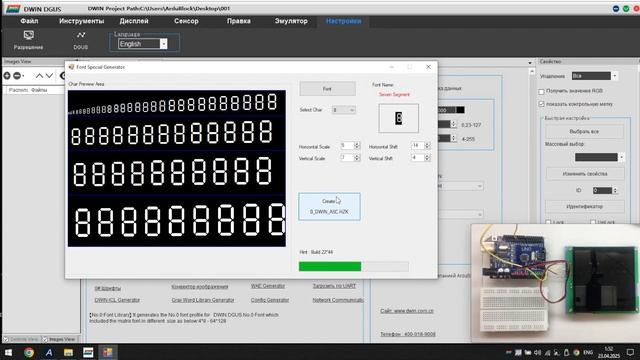Click Create 0_DWIN_ASC.HZK button
This screenshot has width=640, height=360.
pos(329,207)
